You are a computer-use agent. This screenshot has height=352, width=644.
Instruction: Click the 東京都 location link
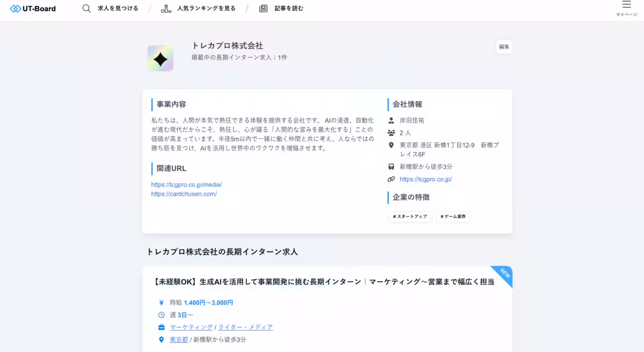[x=179, y=340]
